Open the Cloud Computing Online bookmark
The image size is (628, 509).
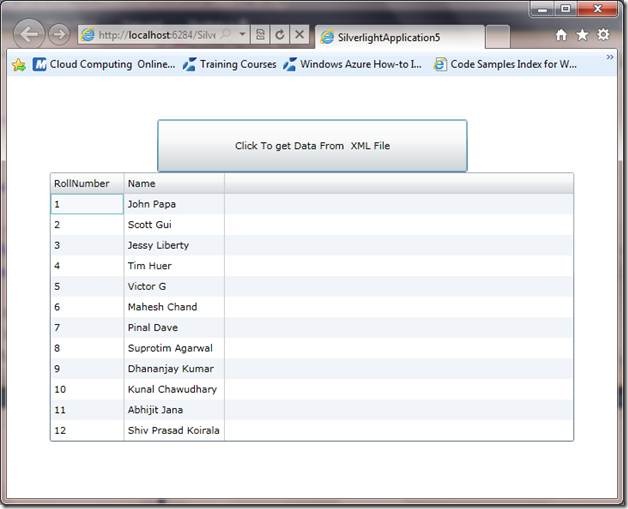[104, 64]
